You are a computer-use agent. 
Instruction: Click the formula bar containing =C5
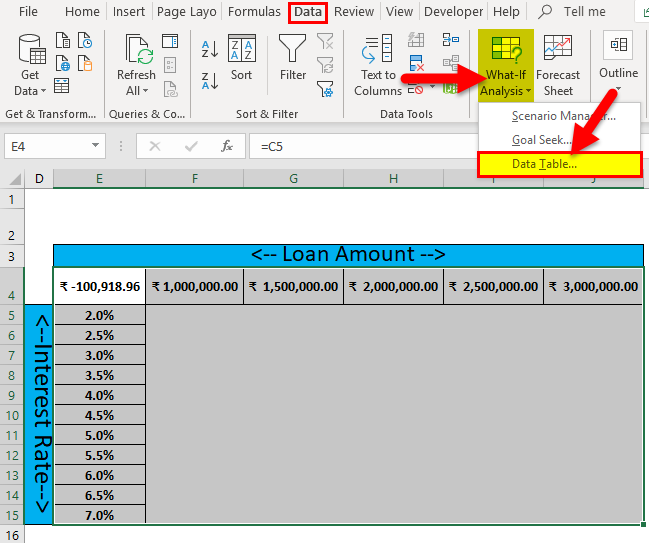(363, 146)
